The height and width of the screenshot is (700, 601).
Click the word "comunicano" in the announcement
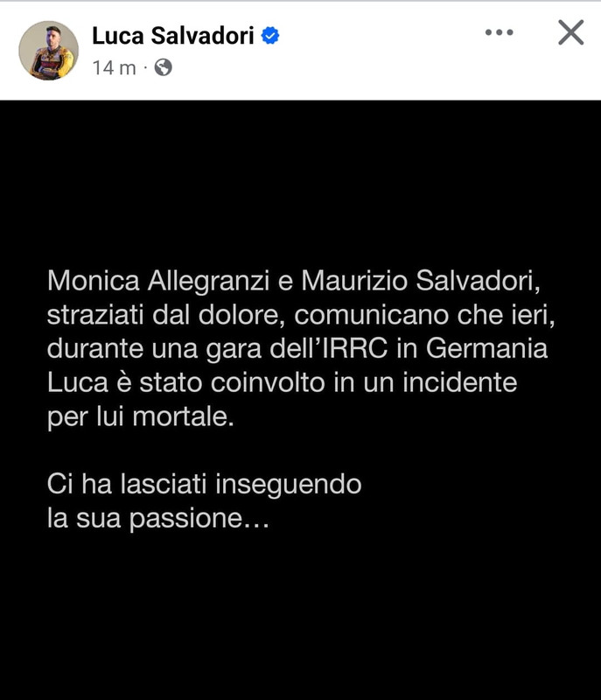(371, 315)
